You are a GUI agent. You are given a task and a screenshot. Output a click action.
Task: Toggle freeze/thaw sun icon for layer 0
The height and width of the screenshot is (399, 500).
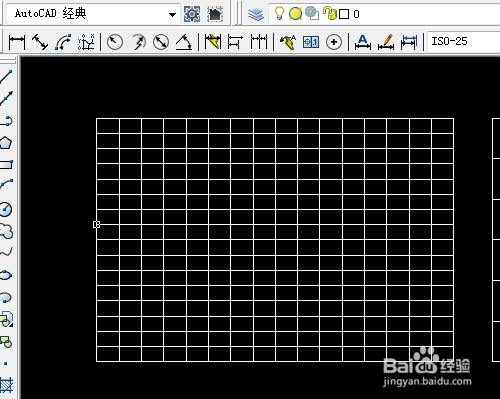click(x=295, y=14)
